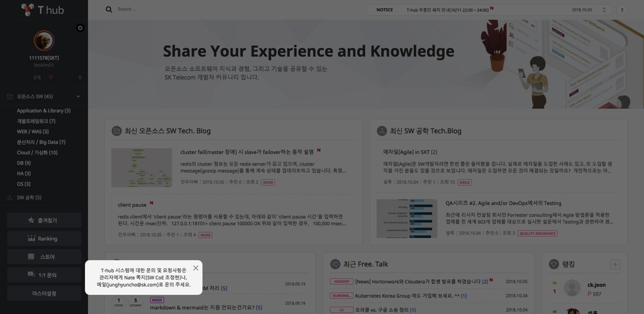This screenshot has height=314, width=644.
Task: Click the points P icon under profile
Action: [x=52, y=77]
